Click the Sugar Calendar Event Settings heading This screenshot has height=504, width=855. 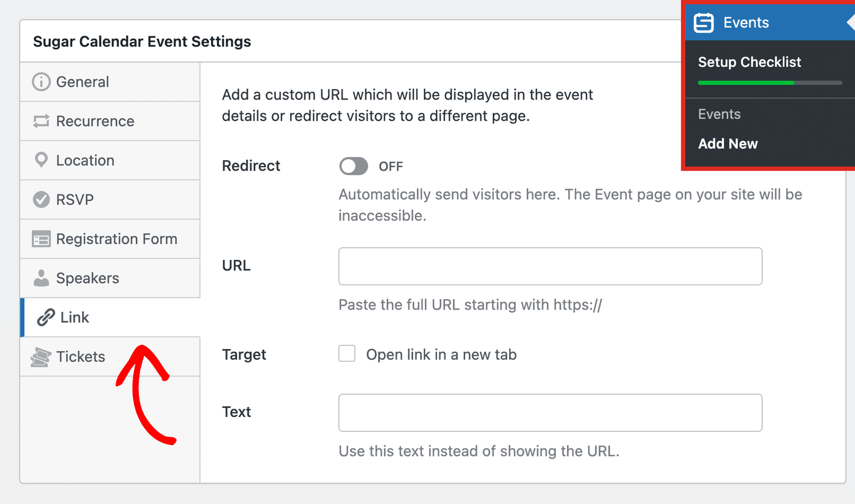(142, 42)
